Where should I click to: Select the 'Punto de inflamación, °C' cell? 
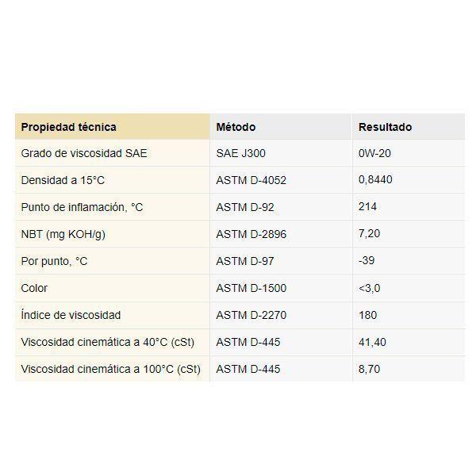click(113, 207)
